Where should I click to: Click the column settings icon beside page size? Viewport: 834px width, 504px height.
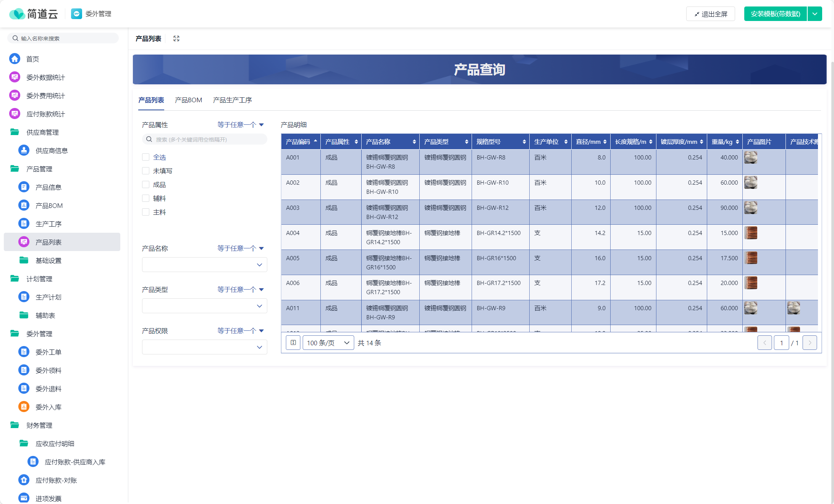(x=293, y=343)
